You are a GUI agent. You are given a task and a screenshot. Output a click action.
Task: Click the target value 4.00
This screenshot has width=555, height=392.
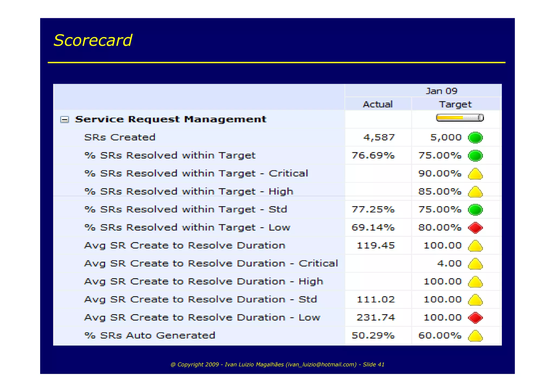point(449,263)
